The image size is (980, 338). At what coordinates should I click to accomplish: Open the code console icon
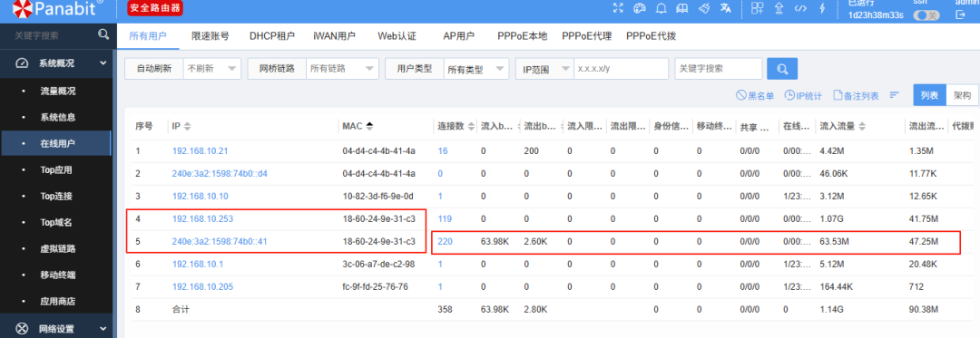(800, 8)
